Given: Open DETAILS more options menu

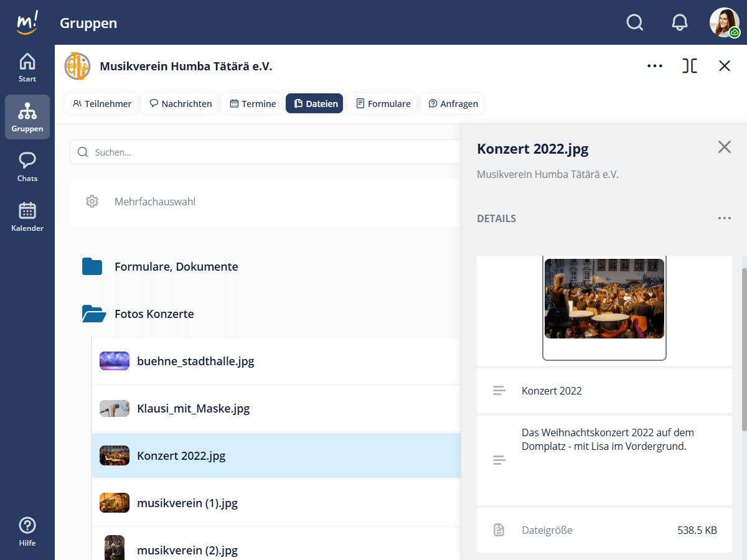Looking at the screenshot, I should tap(724, 218).
